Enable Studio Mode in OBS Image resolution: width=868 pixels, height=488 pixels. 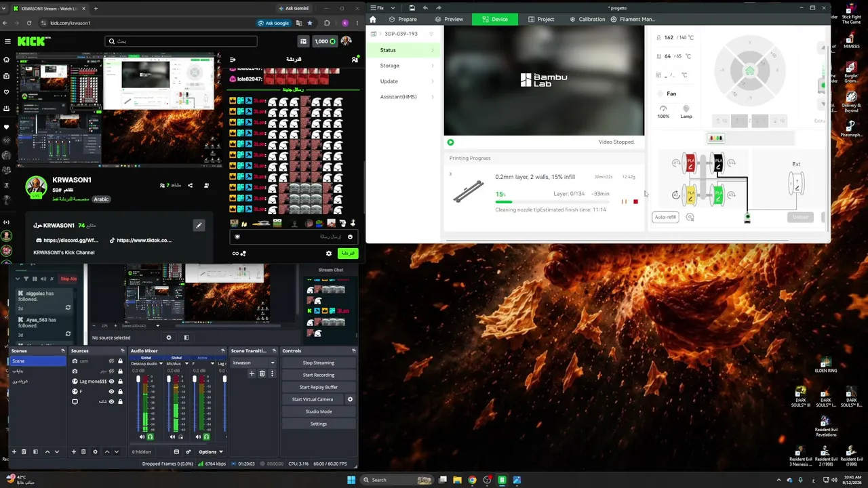click(319, 411)
